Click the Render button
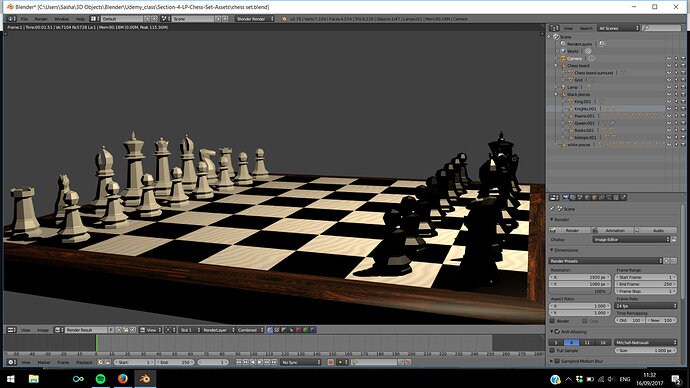The width and height of the screenshot is (690, 388). click(570, 230)
